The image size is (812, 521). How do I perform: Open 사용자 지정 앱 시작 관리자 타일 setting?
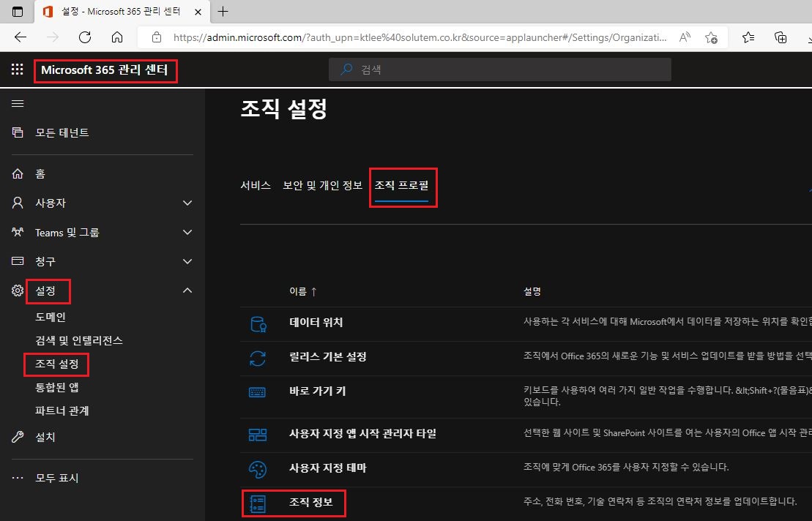362,434
